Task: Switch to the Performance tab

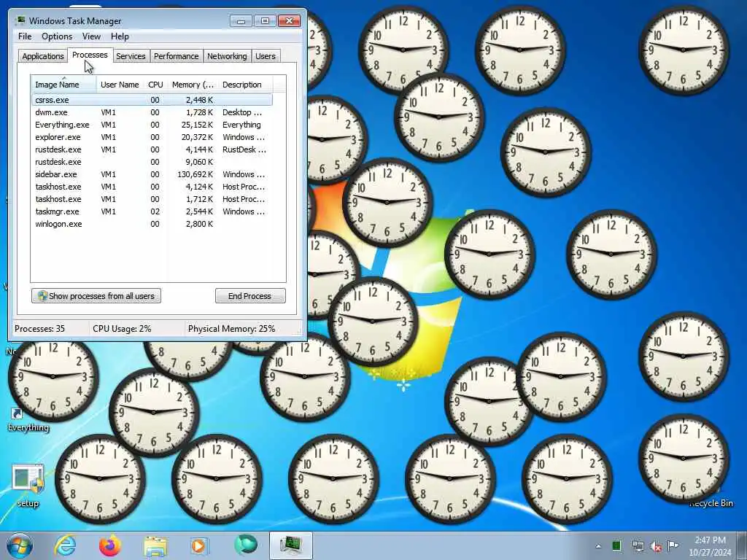Action: point(177,56)
